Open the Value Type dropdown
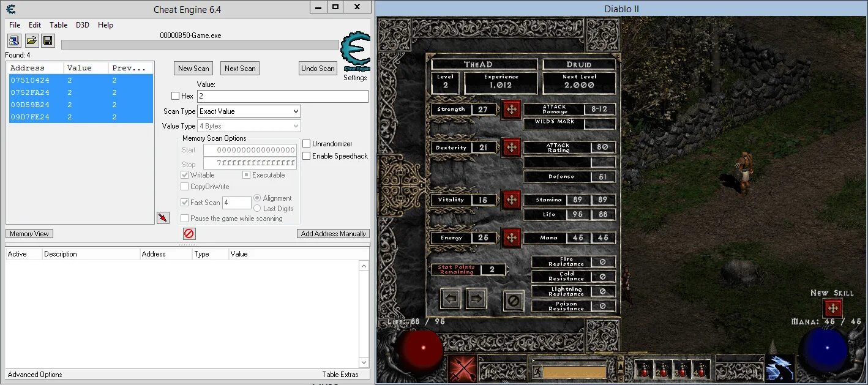 point(249,125)
